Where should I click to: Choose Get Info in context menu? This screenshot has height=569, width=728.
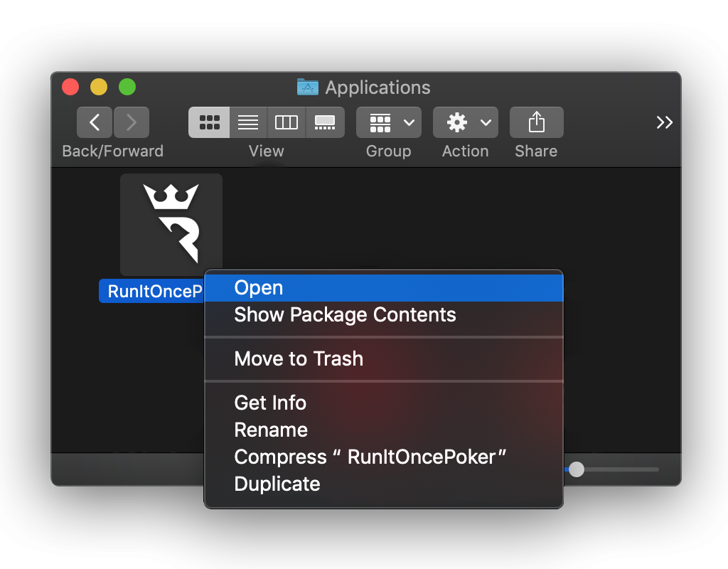[384, 403]
